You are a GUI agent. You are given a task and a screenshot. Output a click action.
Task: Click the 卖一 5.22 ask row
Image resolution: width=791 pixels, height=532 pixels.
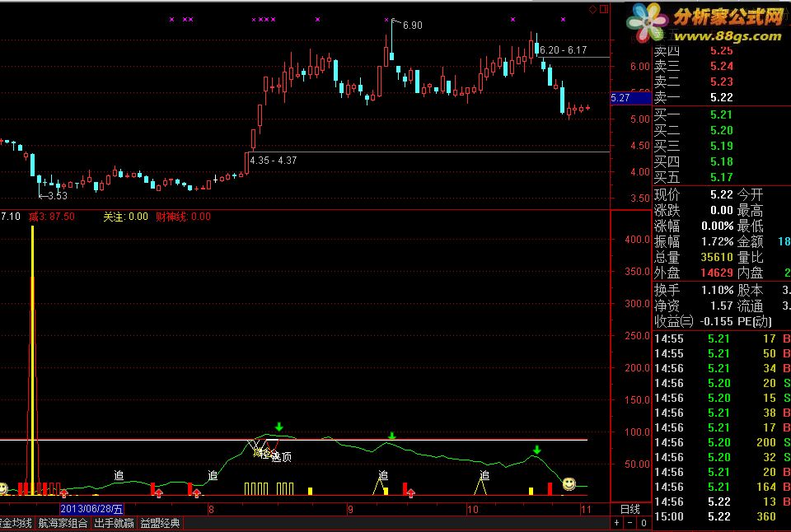(x=693, y=97)
